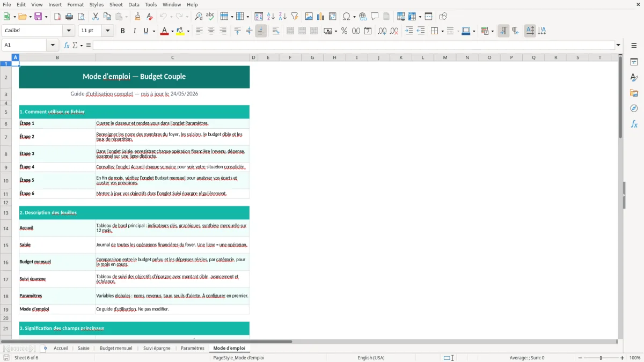This screenshot has width=644, height=362.
Task: Open the Font Color dropdown arrow
Action: click(171, 31)
